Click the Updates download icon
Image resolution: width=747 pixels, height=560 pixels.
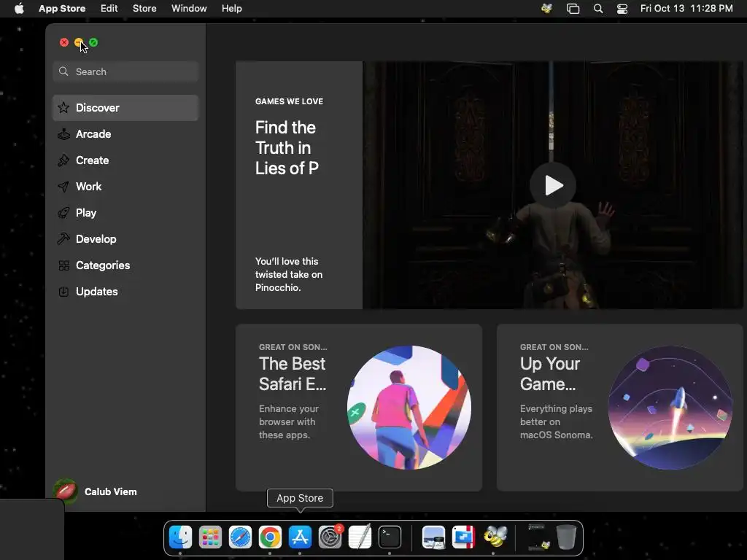pos(63,292)
